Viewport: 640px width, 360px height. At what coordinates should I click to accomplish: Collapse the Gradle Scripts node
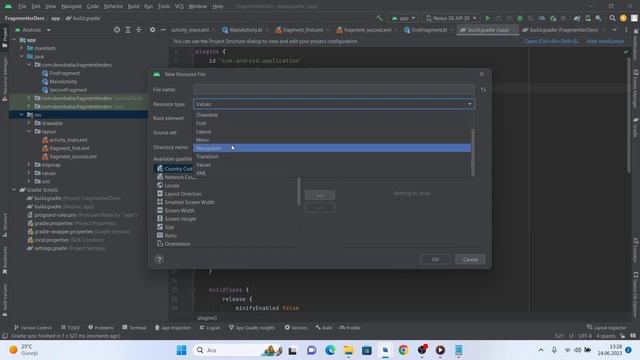click(15, 190)
